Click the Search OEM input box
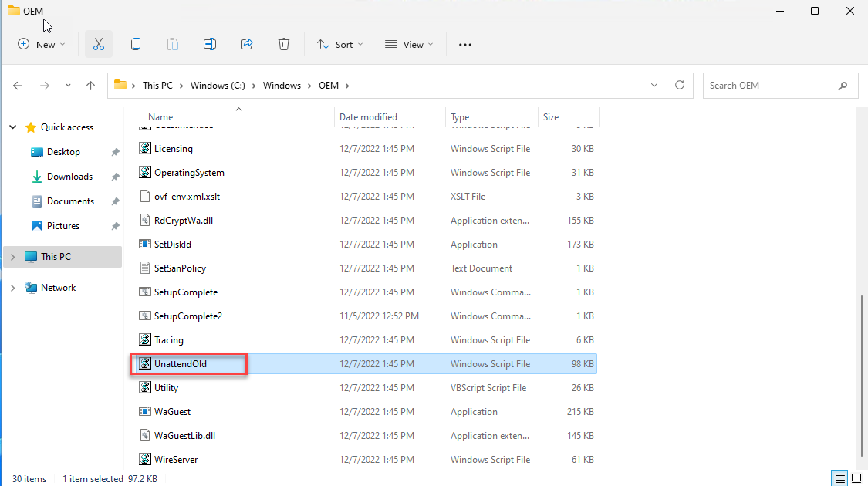Viewport: 868px width, 486px height. 770,86
